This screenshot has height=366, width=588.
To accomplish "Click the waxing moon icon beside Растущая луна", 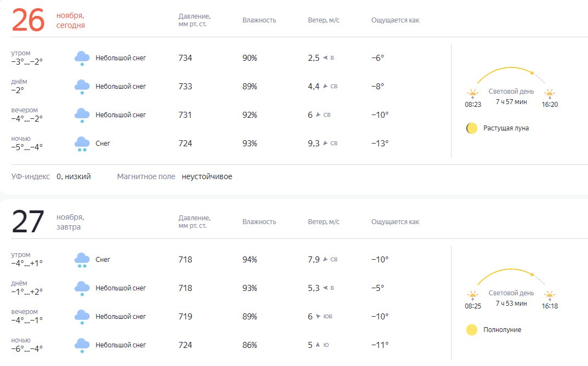I will click(x=472, y=128).
